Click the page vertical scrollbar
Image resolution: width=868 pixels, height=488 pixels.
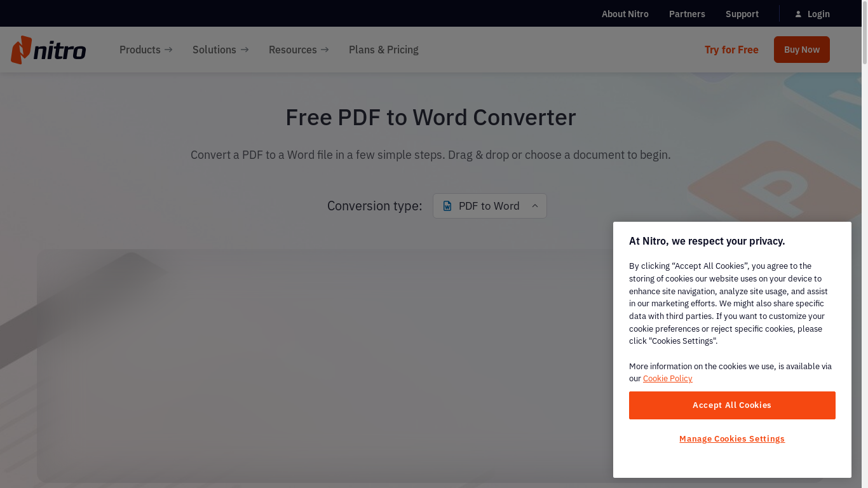[x=864, y=32]
